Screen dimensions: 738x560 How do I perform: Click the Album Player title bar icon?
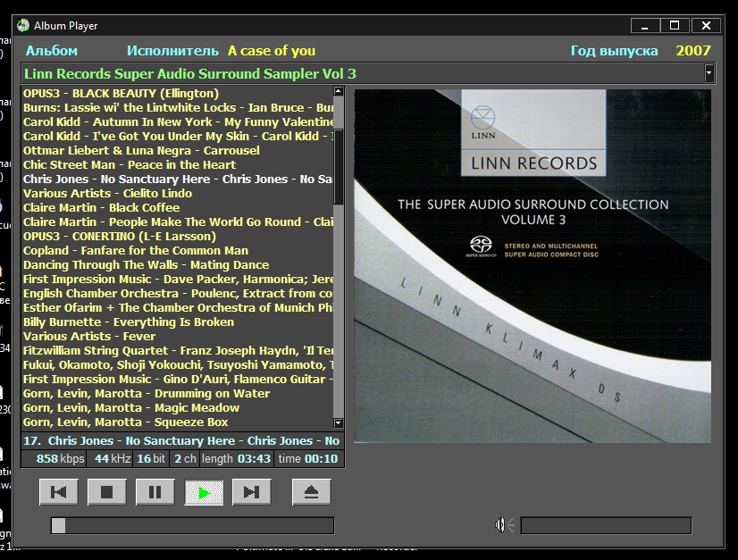[x=22, y=25]
